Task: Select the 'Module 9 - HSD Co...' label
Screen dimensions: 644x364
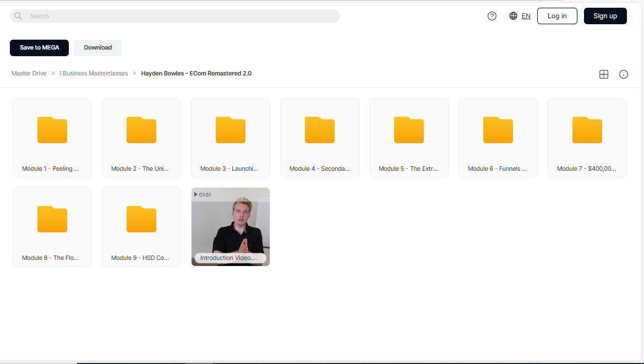Action: click(x=140, y=258)
